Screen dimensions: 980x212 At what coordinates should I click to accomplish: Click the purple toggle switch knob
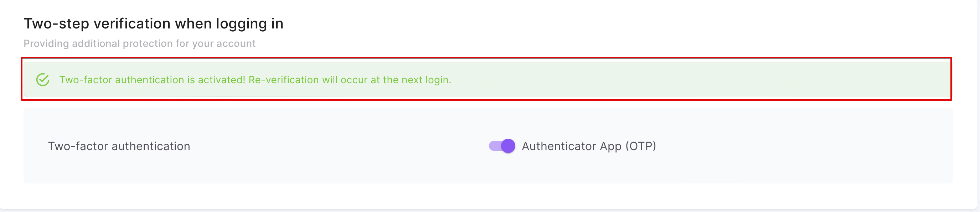pos(508,146)
